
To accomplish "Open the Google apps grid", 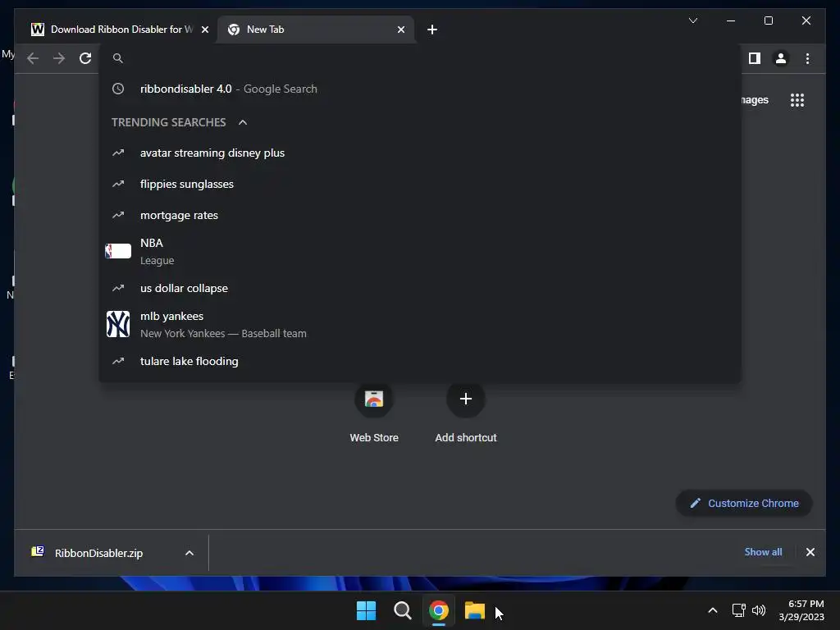I will tap(797, 100).
